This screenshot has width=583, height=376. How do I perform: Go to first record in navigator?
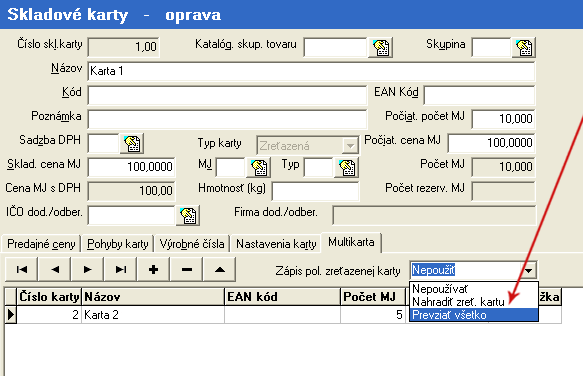[x=22, y=269]
